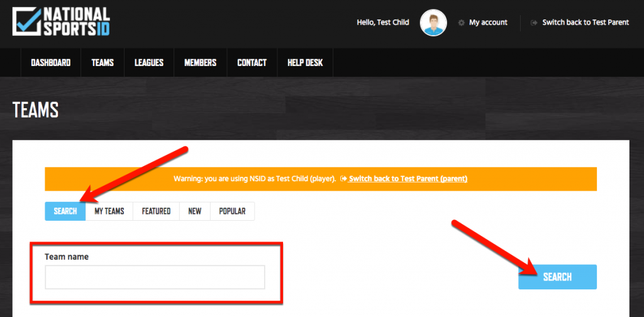Open the Test Child profile avatar

coord(433,23)
